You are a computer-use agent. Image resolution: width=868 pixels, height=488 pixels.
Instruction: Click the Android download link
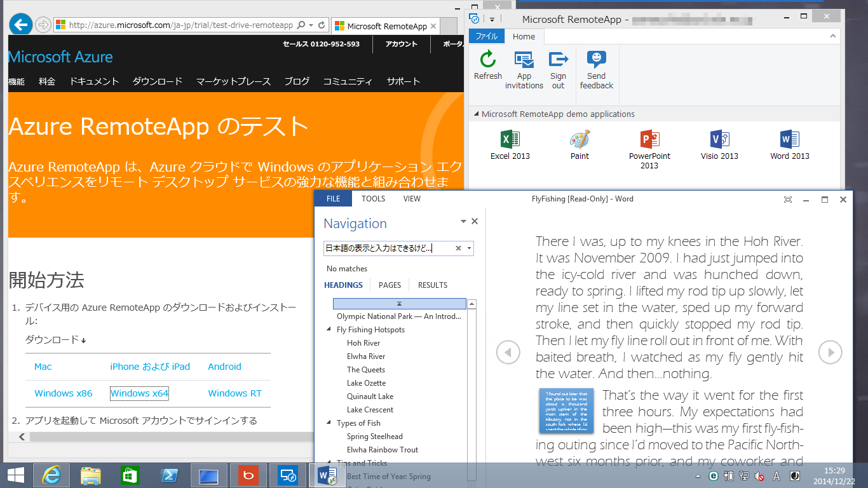[224, 367]
